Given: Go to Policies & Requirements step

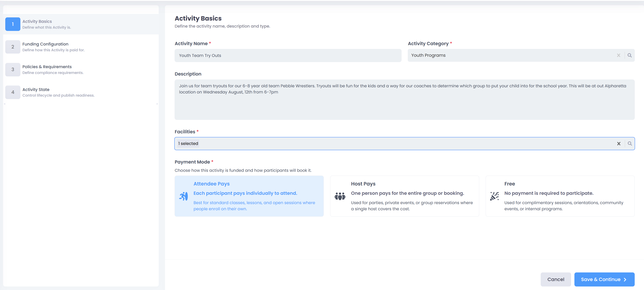Looking at the screenshot, I should point(81,70).
